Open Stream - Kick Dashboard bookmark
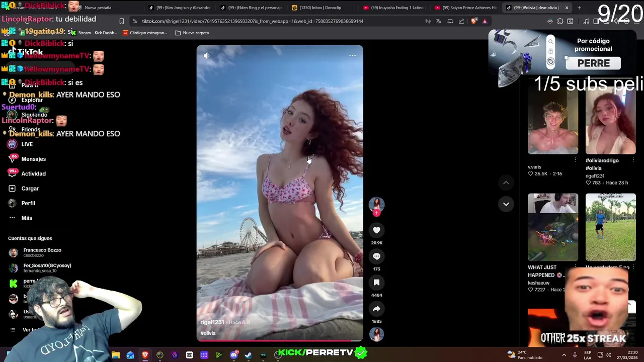 [x=94, y=33]
